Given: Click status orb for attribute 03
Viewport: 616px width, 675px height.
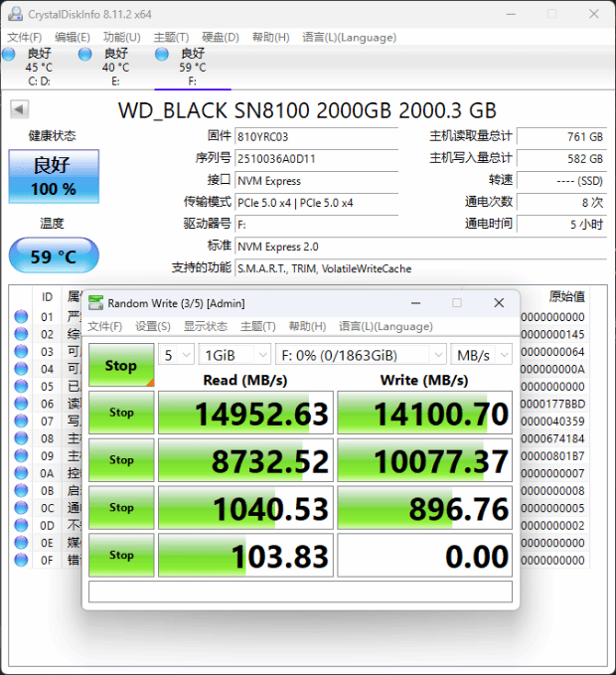Looking at the screenshot, I should pos(21,352).
